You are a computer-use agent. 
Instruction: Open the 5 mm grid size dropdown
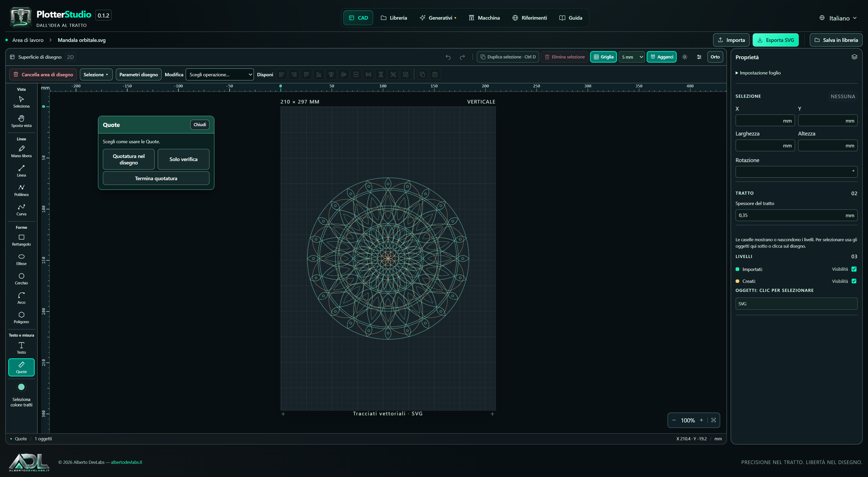point(632,57)
